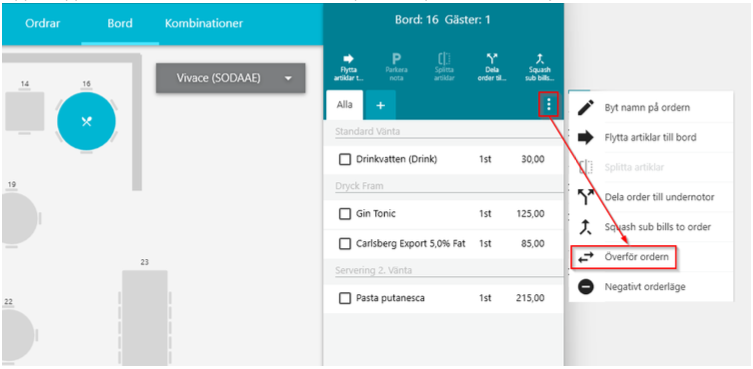Viewport: 753px width, 369px height.
Task: Choose Byt namn på ordern menu entry
Action: [x=651, y=108]
